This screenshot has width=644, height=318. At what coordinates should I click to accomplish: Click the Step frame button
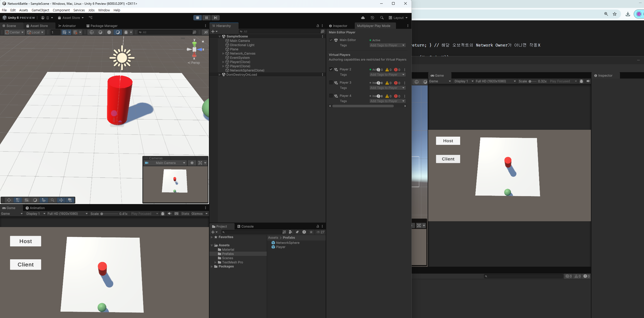coord(216,18)
